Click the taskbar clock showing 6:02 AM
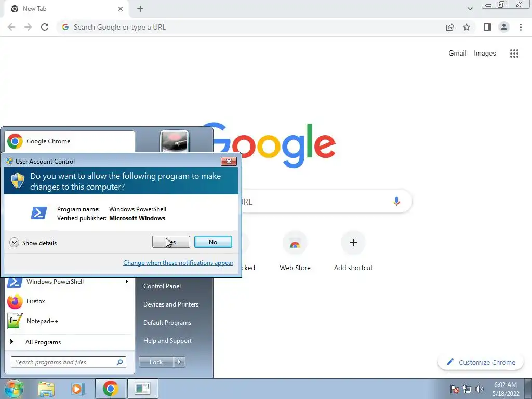Screen dimensions: 532x399 pos(506,389)
